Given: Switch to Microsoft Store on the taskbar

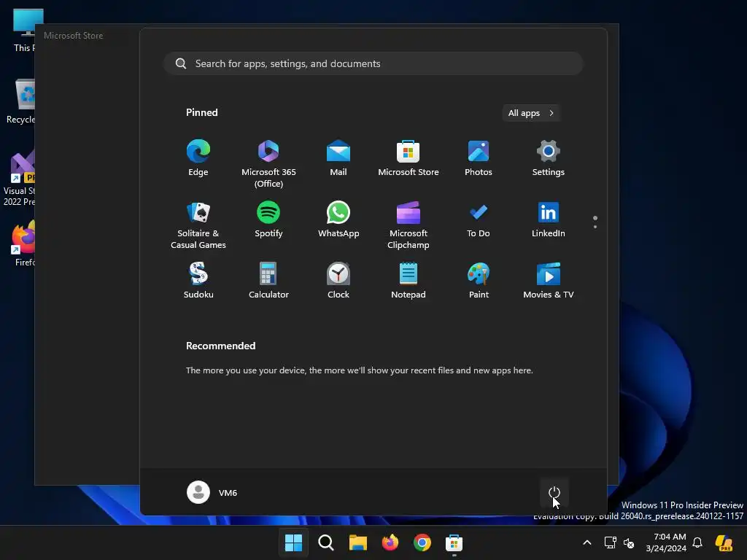Looking at the screenshot, I should click(454, 542).
